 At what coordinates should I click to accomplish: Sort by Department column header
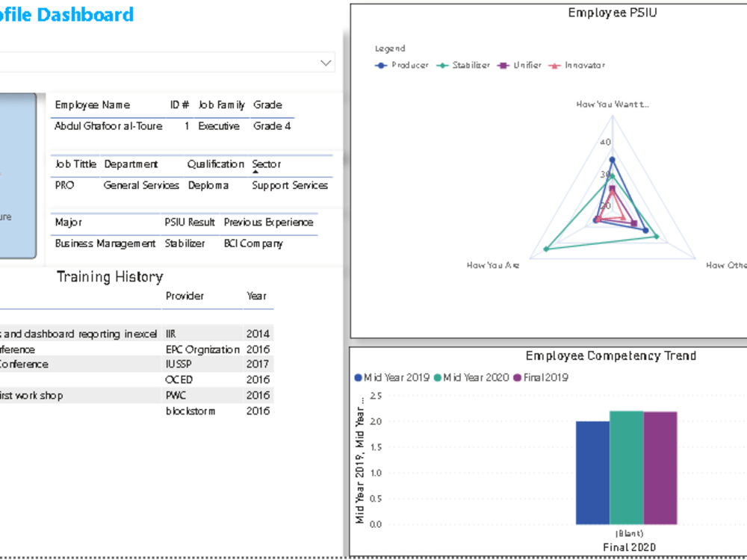131,164
